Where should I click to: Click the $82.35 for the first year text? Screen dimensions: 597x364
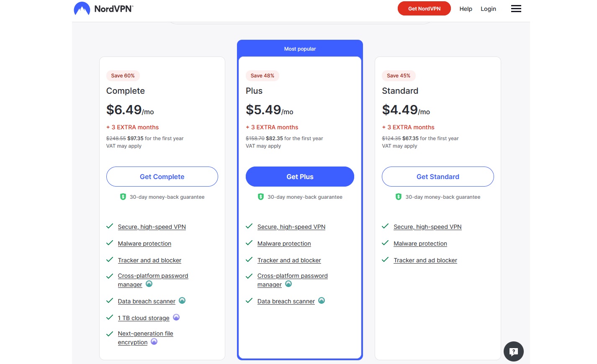294,138
